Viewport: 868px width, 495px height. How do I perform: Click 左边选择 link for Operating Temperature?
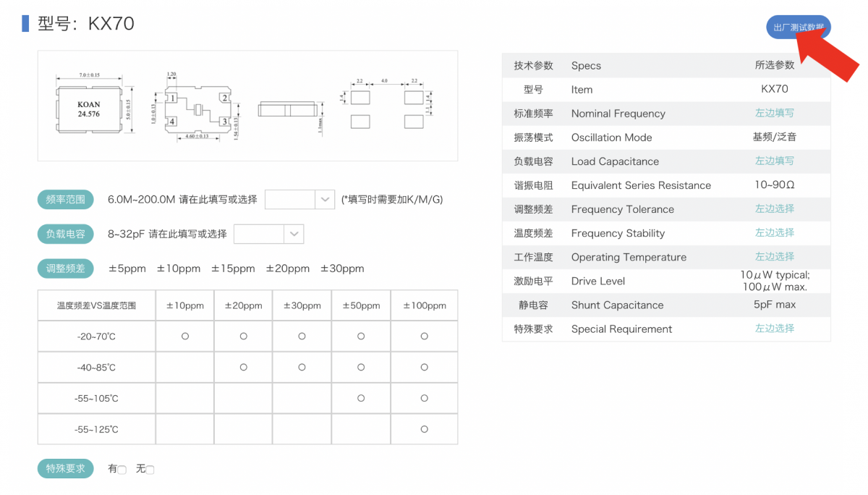pyautogui.click(x=774, y=256)
